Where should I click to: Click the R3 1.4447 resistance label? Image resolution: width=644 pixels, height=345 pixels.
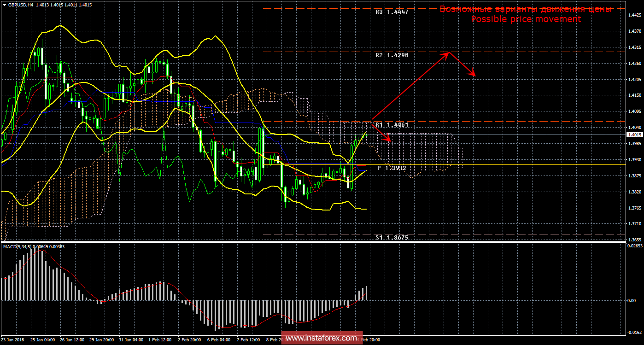[392, 12]
